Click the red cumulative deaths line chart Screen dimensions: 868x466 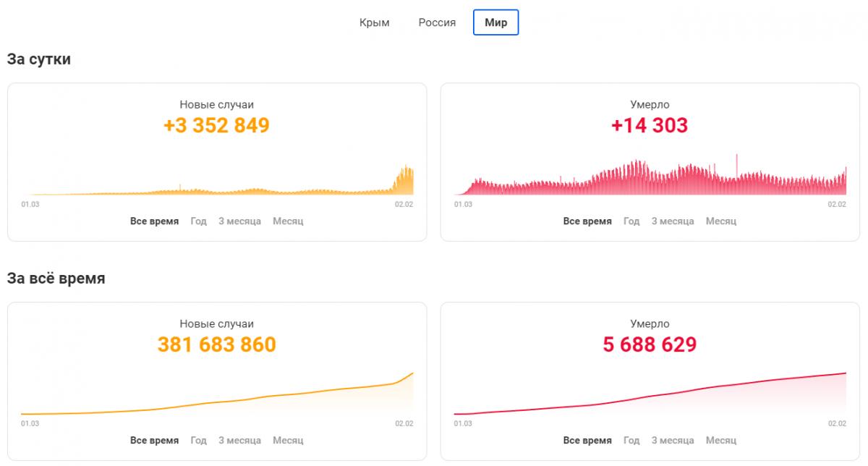(650, 397)
